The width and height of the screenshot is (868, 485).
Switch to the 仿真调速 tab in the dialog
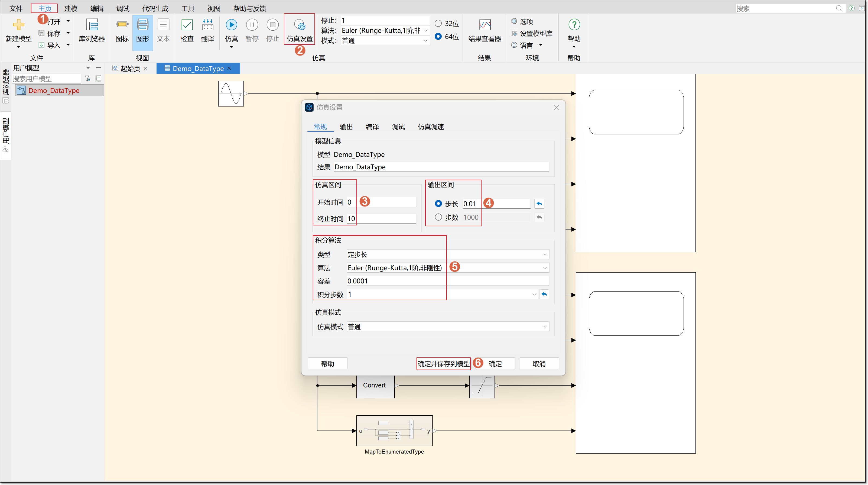[430, 127]
